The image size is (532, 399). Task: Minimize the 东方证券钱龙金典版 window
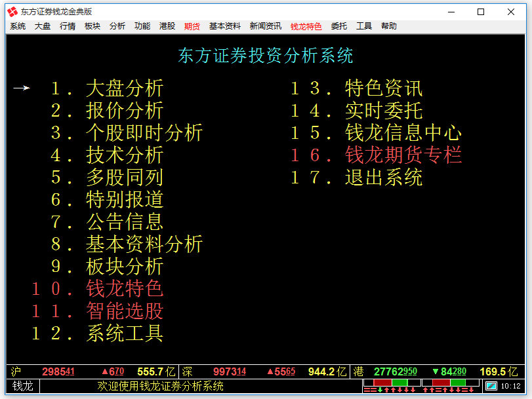click(451, 12)
